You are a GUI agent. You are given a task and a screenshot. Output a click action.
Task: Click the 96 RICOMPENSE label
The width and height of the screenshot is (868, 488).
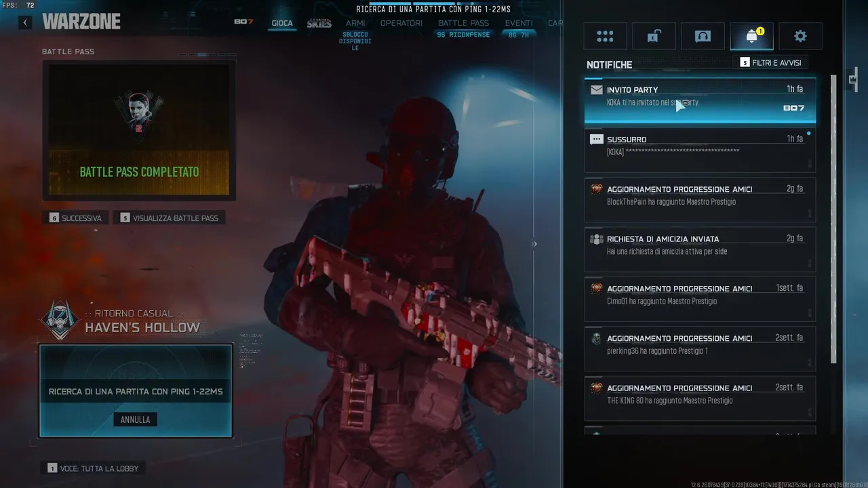pos(463,35)
